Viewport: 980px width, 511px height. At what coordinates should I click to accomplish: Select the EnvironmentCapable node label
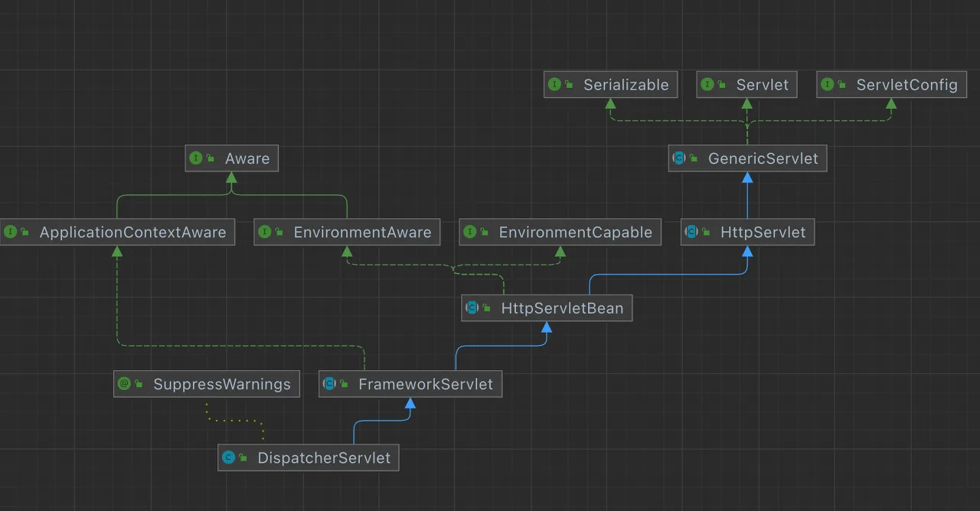576,232
